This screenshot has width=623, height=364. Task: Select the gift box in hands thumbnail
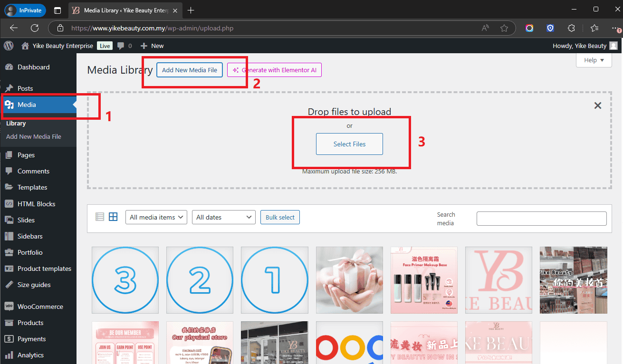pyautogui.click(x=349, y=280)
